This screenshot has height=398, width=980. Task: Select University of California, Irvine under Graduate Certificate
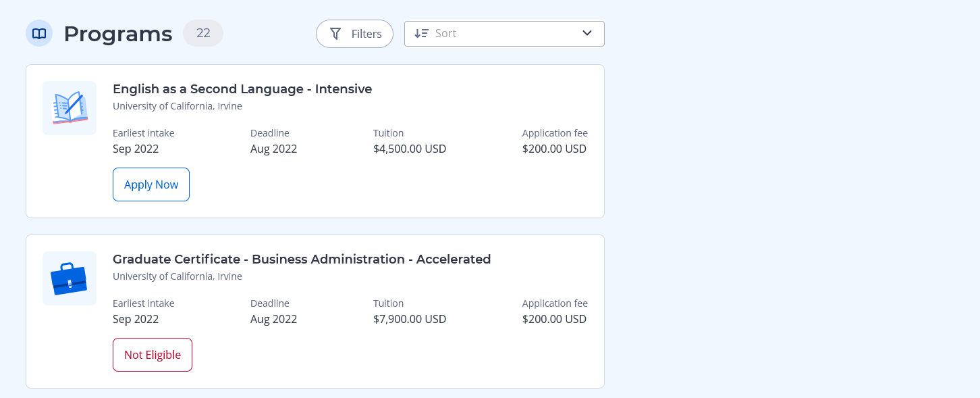178,276
